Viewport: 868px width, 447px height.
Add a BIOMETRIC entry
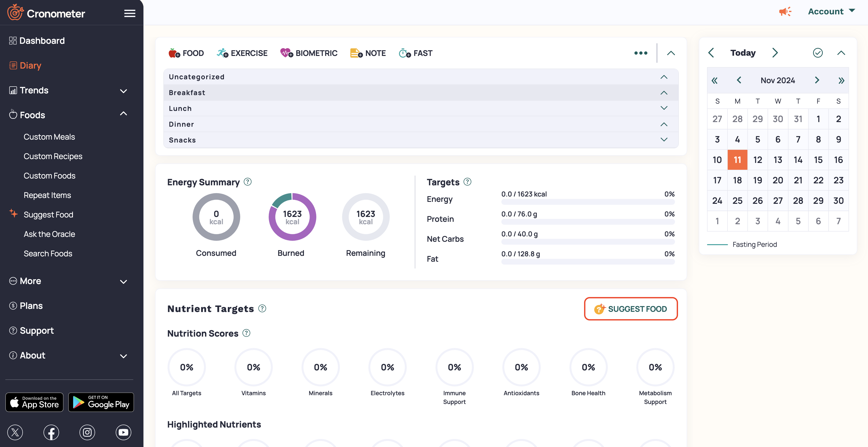309,53
